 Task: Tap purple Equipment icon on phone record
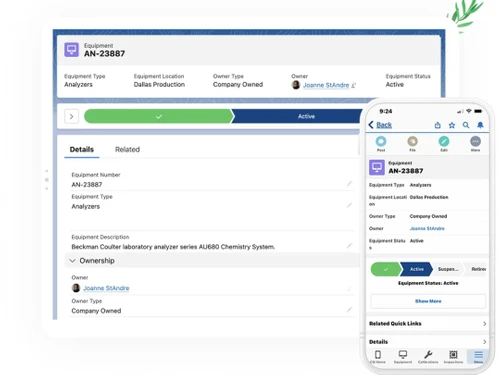pyautogui.click(x=377, y=167)
